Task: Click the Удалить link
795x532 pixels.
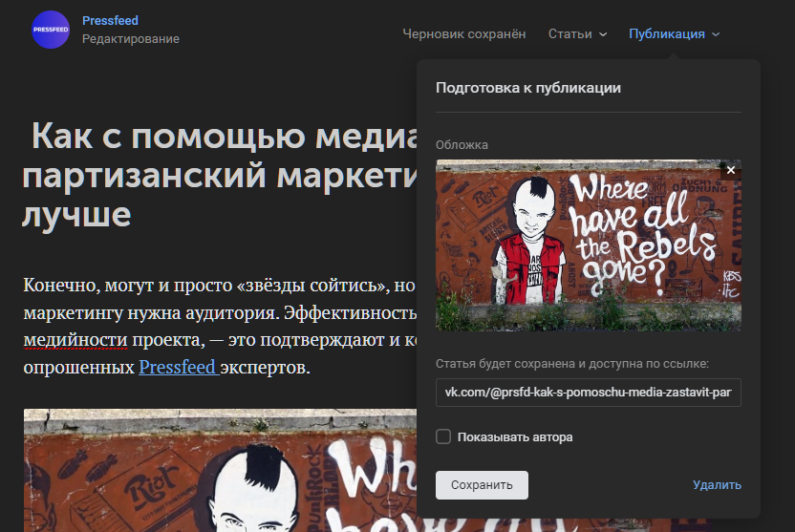Action: (x=717, y=485)
